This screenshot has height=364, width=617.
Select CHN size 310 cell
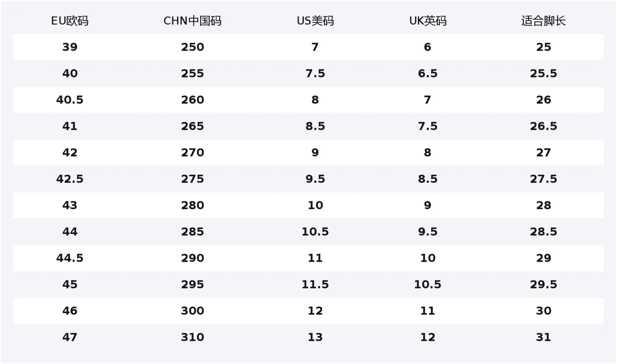coord(193,337)
